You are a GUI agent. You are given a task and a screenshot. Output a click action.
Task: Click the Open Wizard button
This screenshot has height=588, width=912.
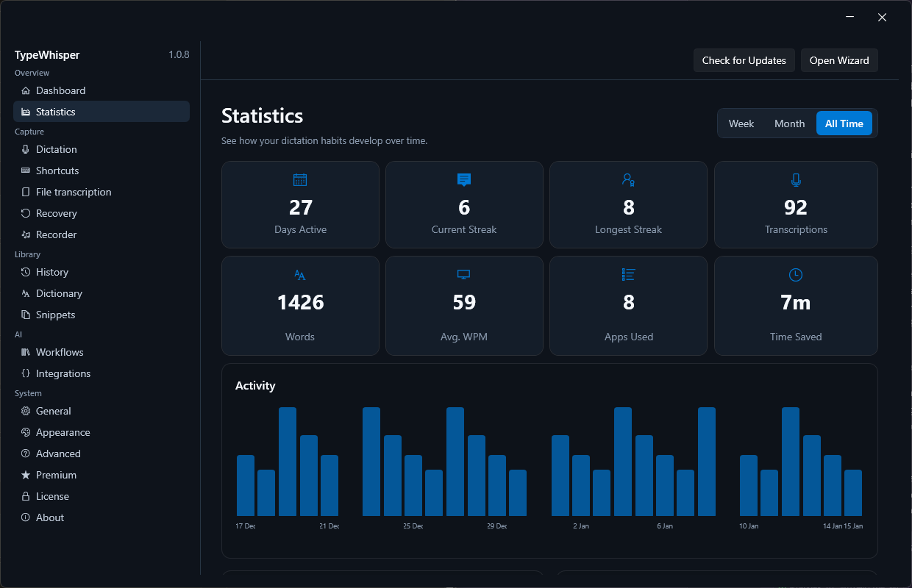click(x=839, y=60)
